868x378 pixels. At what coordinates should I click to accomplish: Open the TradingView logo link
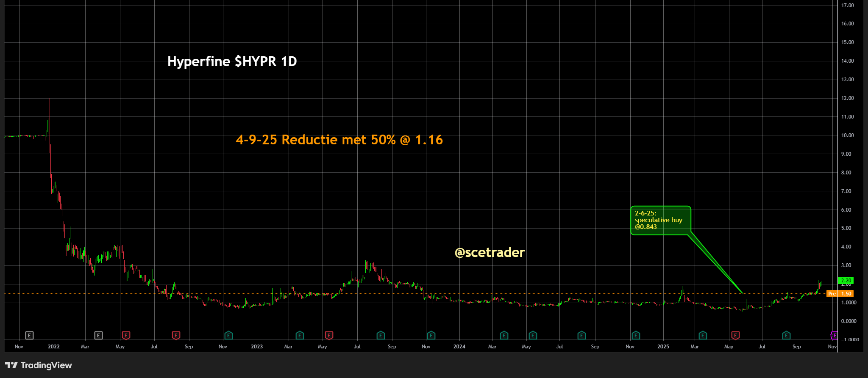tap(39, 365)
